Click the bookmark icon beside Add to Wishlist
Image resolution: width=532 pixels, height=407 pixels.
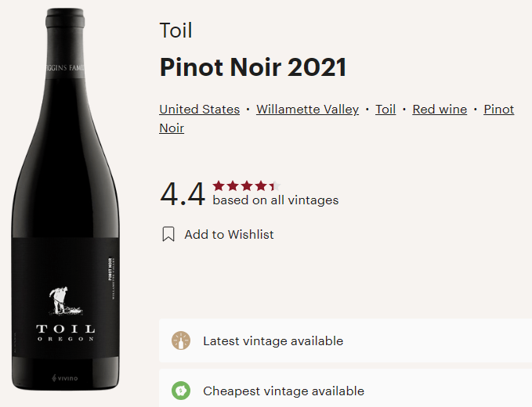click(168, 234)
